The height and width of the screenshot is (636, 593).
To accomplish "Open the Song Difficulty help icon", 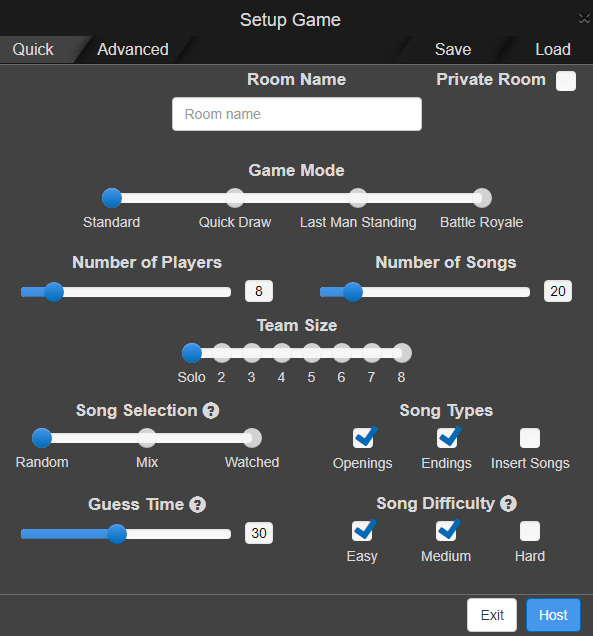I will point(508,504).
